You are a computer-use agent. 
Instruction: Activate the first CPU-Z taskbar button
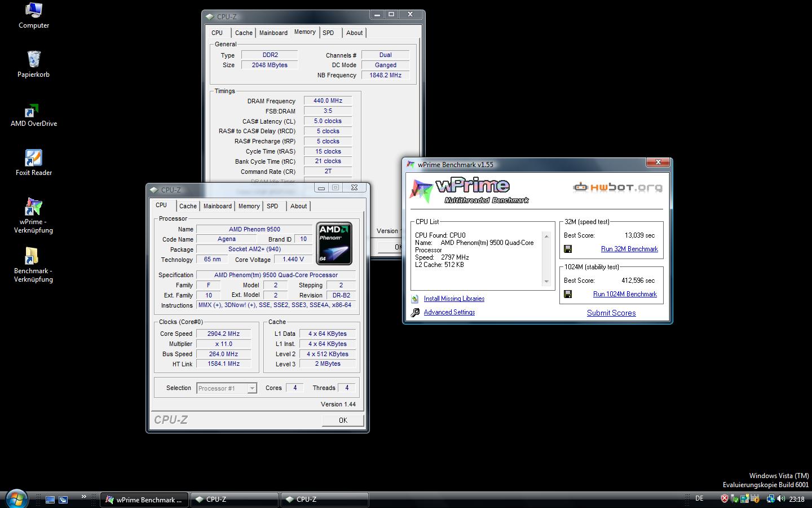(x=235, y=500)
